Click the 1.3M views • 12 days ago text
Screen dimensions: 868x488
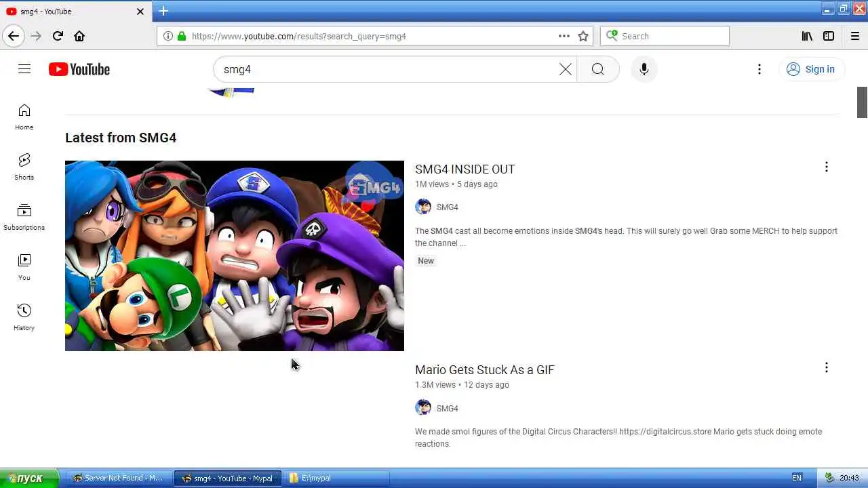click(462, 385)
